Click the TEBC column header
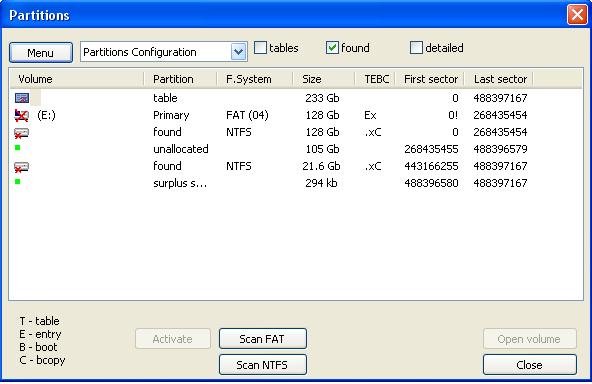The height and width of the screenshot is (384, 592). [x=375, y=79]
